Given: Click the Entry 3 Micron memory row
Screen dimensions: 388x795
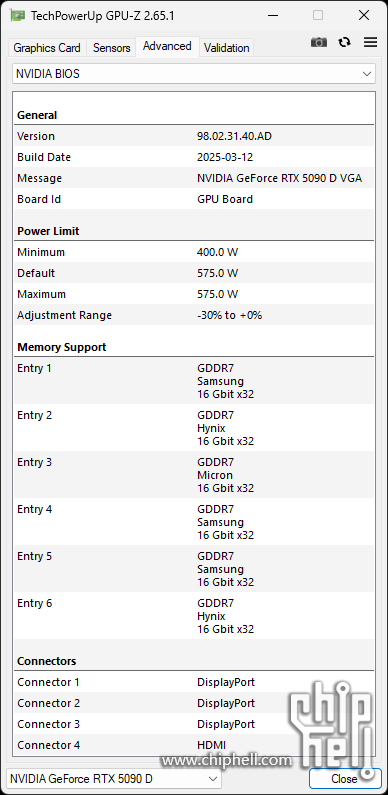Looking at the screenshot, I should click(x=194, y=475).
